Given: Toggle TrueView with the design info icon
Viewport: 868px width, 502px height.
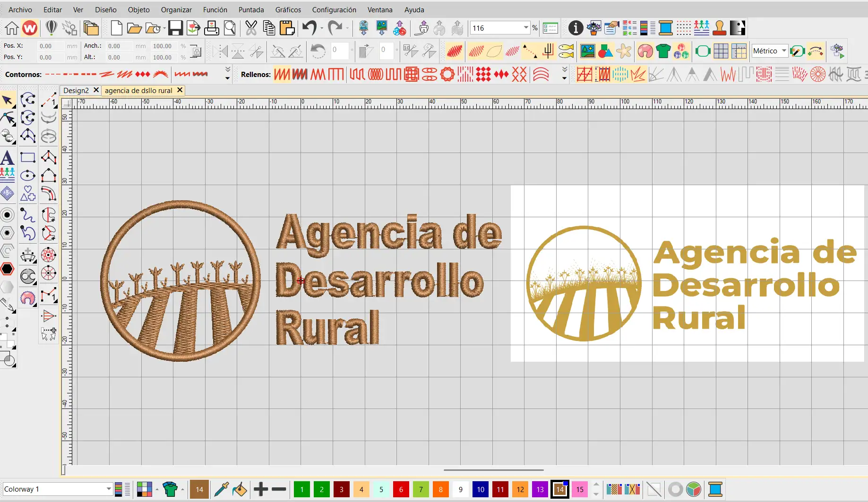Looking at the screenshot, I should (575, 28).
